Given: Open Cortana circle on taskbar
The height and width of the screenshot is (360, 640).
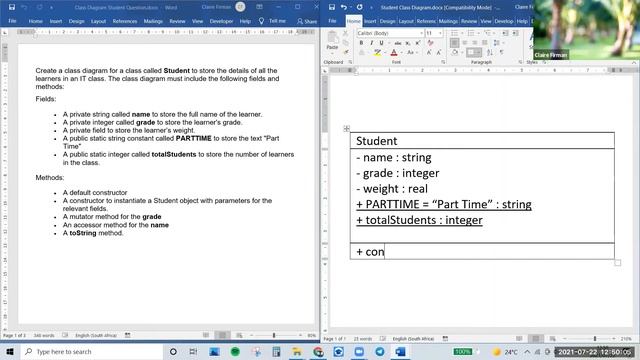Looking at the screenshot, I should [x=173, y=351].
